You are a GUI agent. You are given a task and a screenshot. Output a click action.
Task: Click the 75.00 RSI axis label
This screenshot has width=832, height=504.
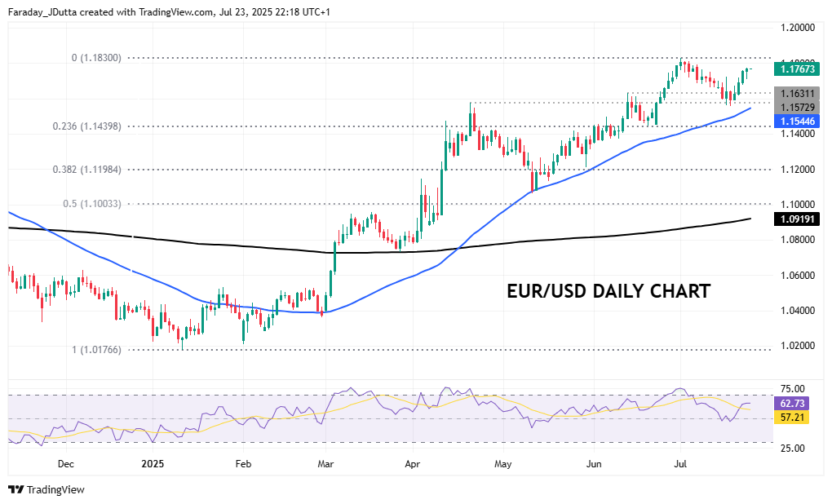(793, 389)
